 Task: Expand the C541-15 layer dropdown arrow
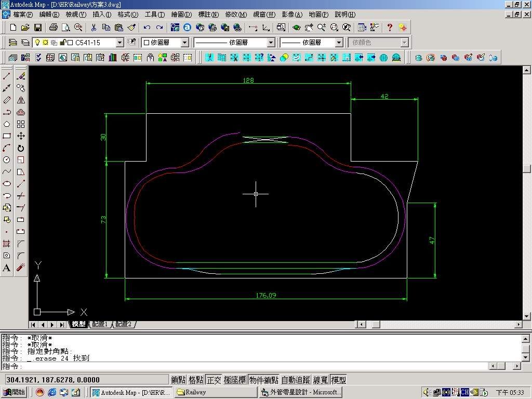pos(120,43)
